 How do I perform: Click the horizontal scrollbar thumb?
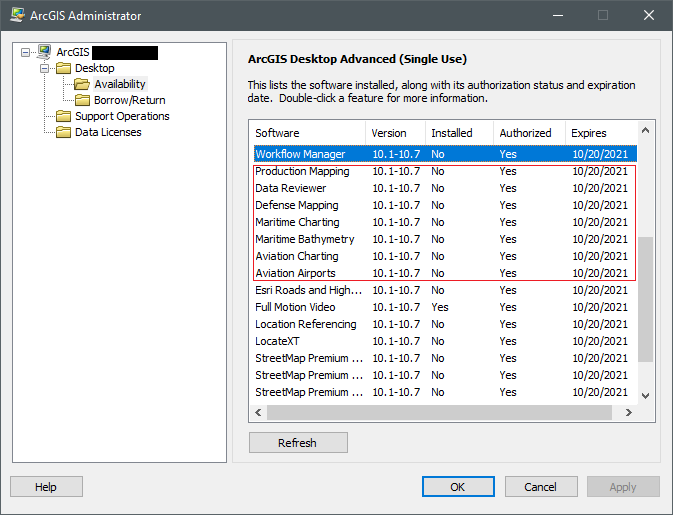click(x=439, y=412)
